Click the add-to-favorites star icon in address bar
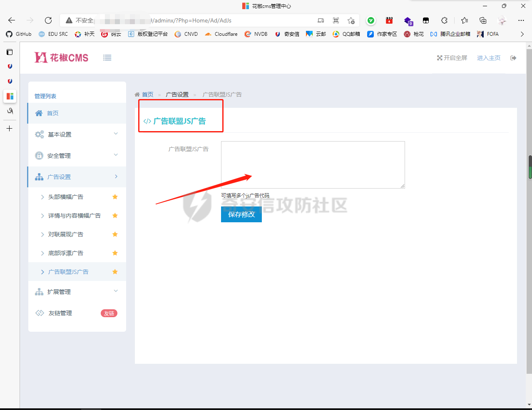 pos(351,20)
